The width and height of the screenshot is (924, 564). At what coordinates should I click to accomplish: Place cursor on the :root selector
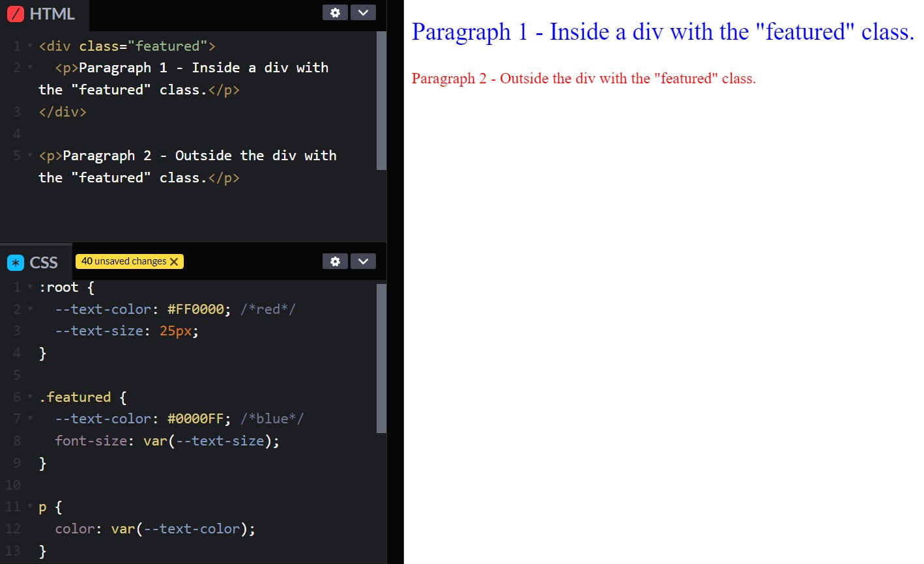59,287
